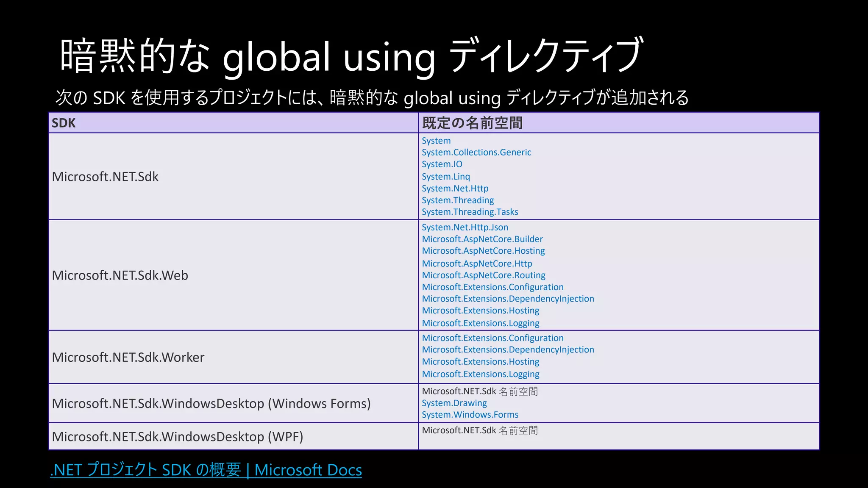Open the System.Windows.Forms link

[470, 415]
